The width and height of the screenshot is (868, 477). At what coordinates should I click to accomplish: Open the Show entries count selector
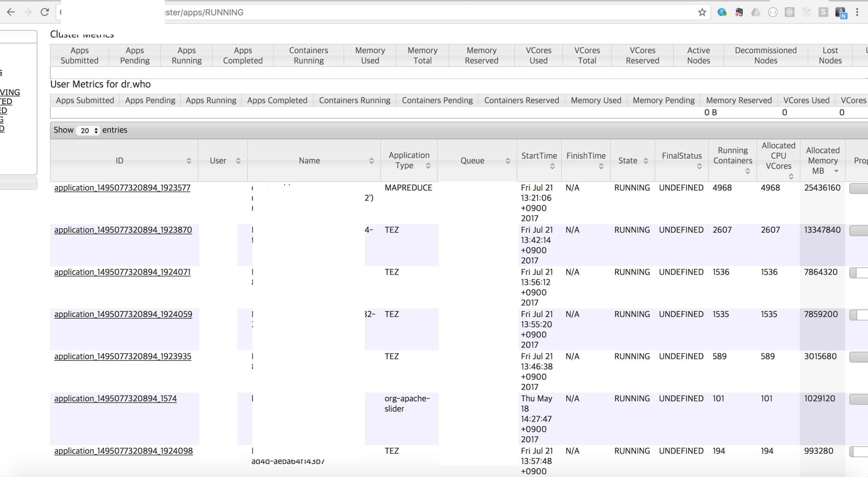pos(88,130)
